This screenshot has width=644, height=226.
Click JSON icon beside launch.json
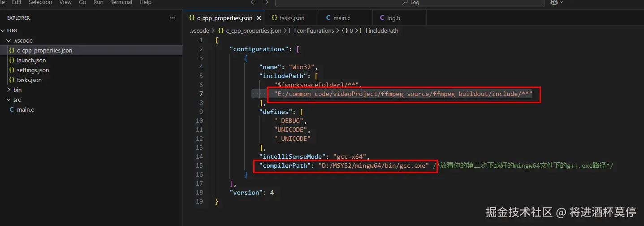coord(12,60)
